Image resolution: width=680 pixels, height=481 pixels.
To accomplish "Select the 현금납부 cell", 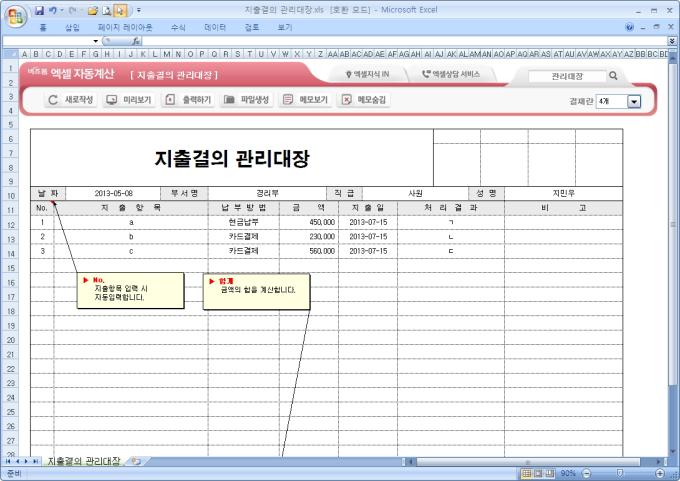I will [244, 223].
